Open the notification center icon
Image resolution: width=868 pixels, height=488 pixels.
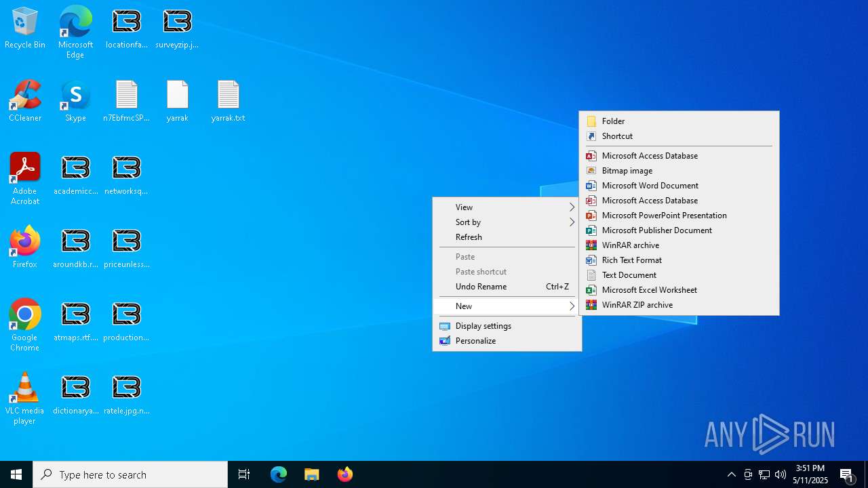[x=847, y=474]
